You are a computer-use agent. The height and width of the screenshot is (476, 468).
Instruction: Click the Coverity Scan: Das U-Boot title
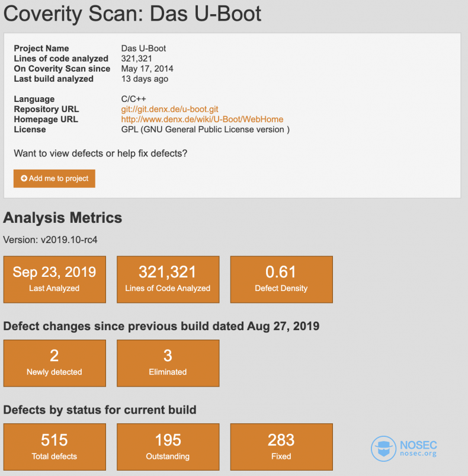[132, 14]
